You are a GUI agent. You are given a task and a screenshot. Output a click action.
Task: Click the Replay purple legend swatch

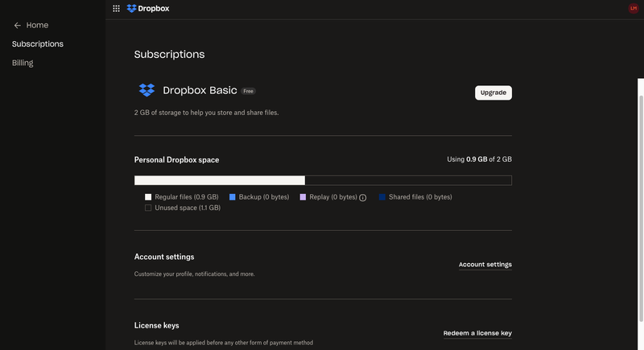point(303,197)
